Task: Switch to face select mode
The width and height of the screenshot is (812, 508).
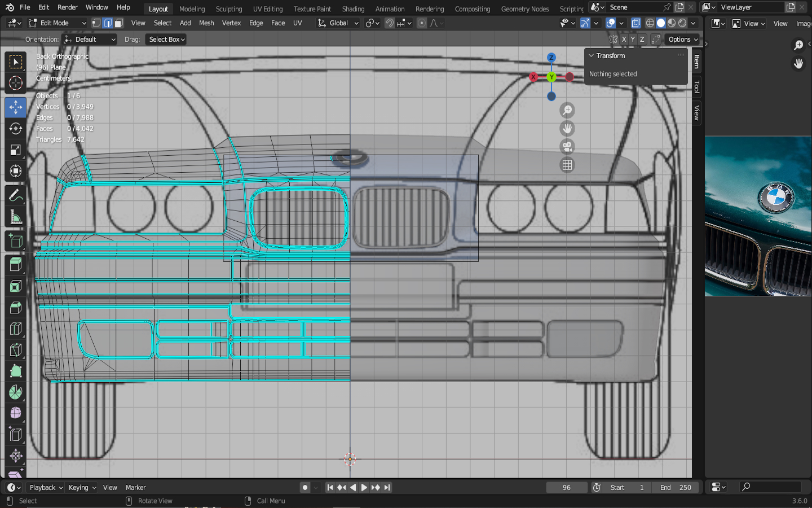Action: pyautogui.click(x=119, y=23)
